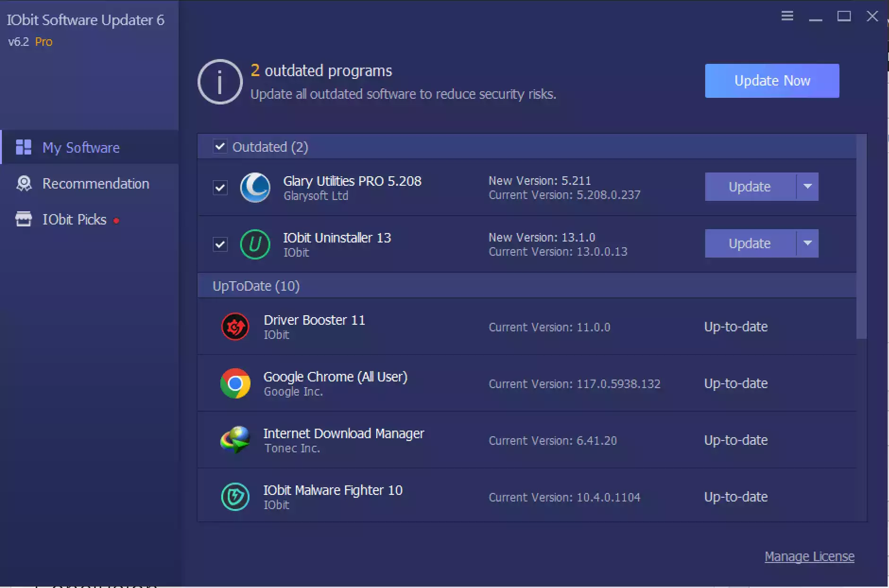
Task: Click the Update Now button
Action: [x=772, y=81]
